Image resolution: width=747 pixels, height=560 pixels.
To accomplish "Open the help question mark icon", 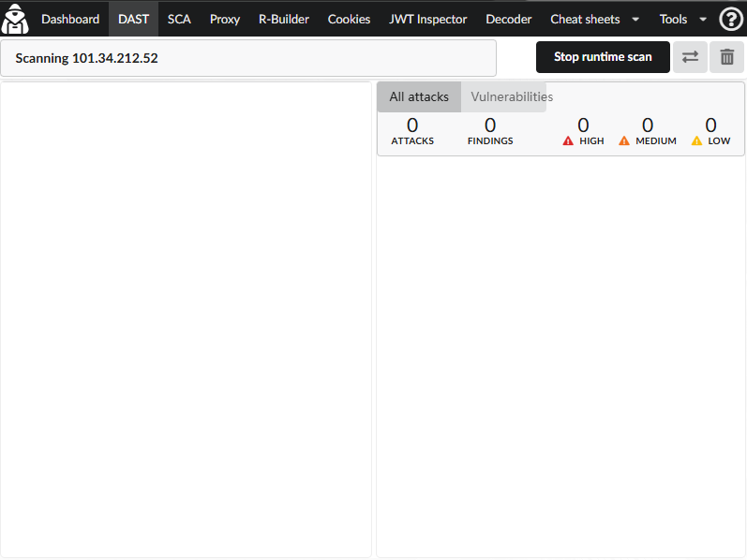I will coord(731,20).
